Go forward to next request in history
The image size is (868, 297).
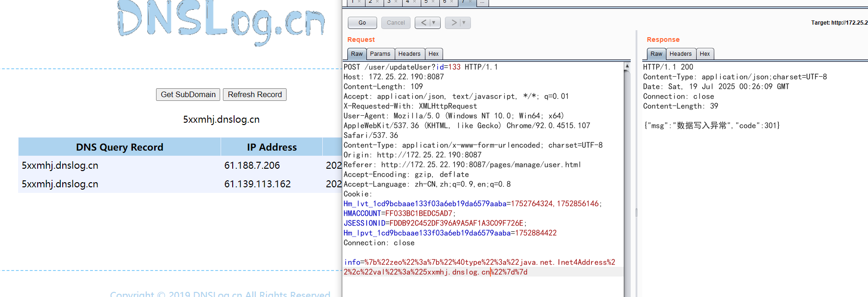(x=454, y=22)
